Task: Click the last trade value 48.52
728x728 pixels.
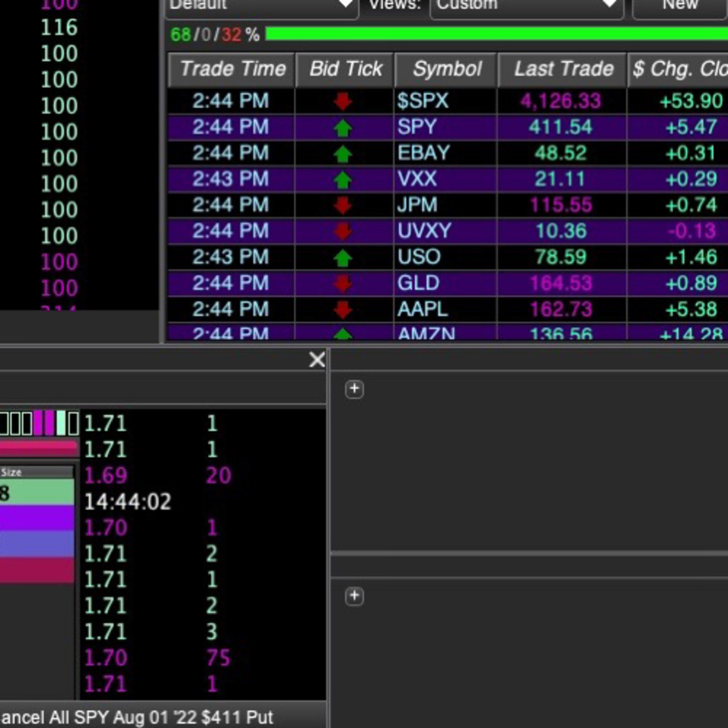Action: point(560,153)
